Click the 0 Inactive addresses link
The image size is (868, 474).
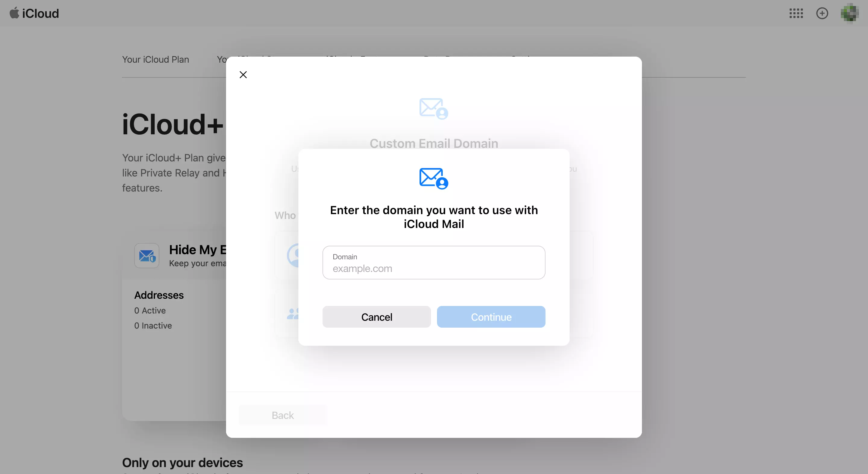[153, 325]
